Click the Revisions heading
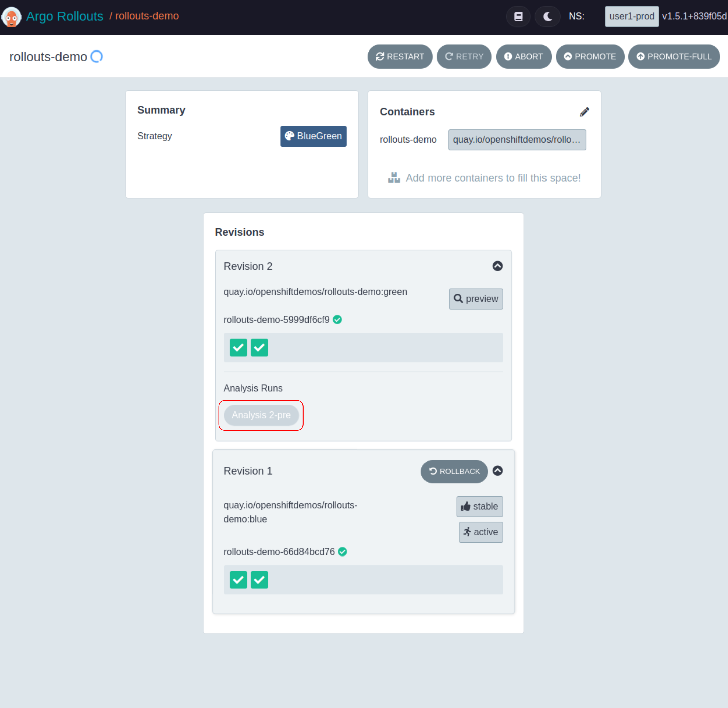Screen dimensions: 728x708 coord(239,232)
